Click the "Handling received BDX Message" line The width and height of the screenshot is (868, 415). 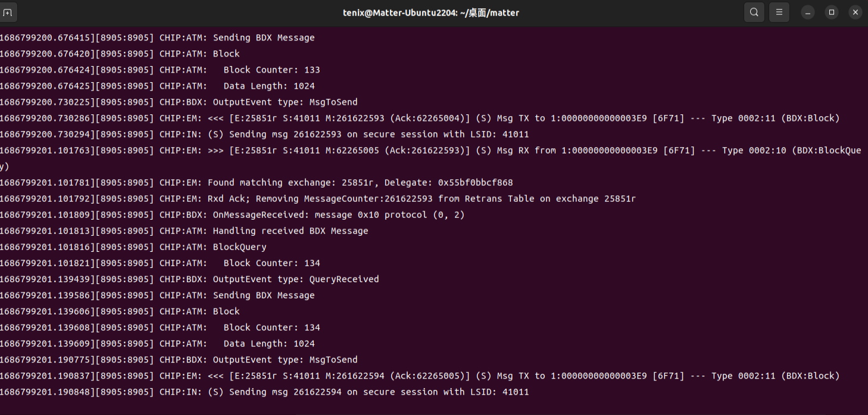[290, 230]
